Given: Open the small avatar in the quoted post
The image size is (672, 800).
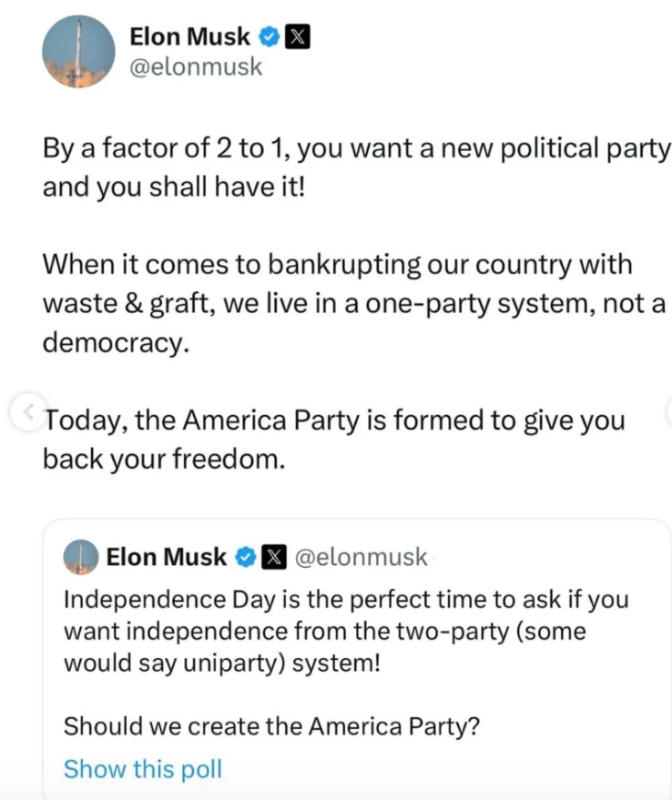Looking at the screenshot, I should point(80,557).
